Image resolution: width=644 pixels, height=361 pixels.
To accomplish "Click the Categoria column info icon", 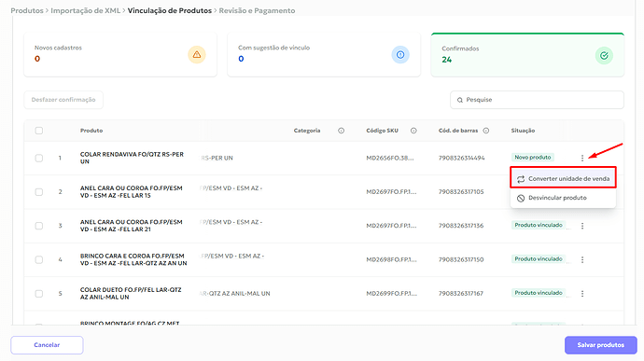I will point(341,131).
